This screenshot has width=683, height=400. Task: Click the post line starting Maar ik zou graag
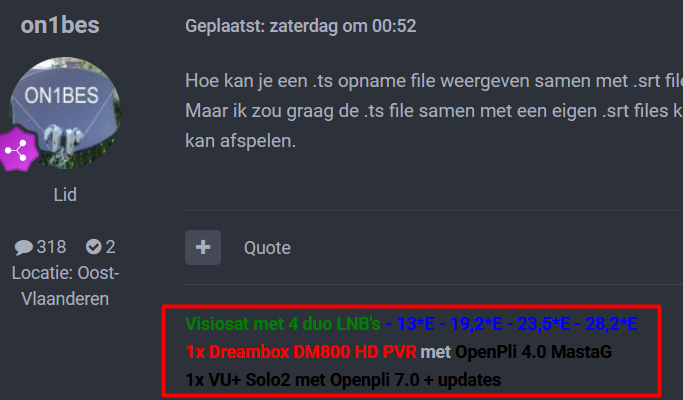pos(434,111)
